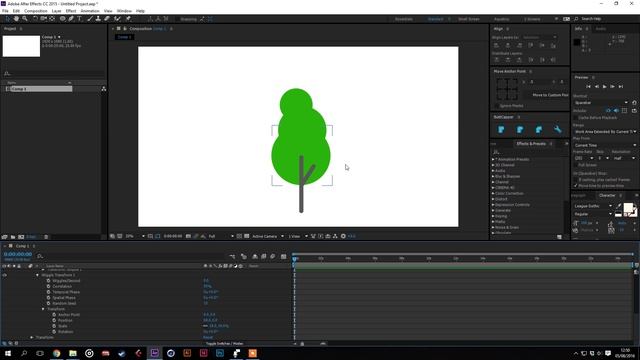Image resolution: width=640 pixels, height=360 pixels.
Task: Click the delete trash icon in Project panel
Action: pos(46,237)
